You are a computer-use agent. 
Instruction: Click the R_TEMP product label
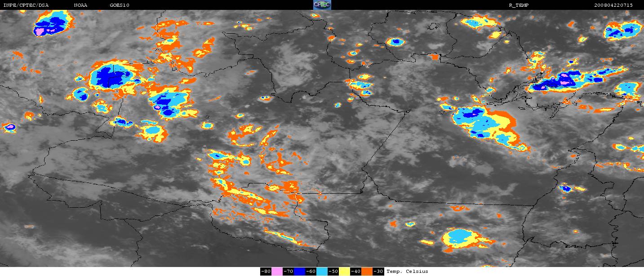518,5
